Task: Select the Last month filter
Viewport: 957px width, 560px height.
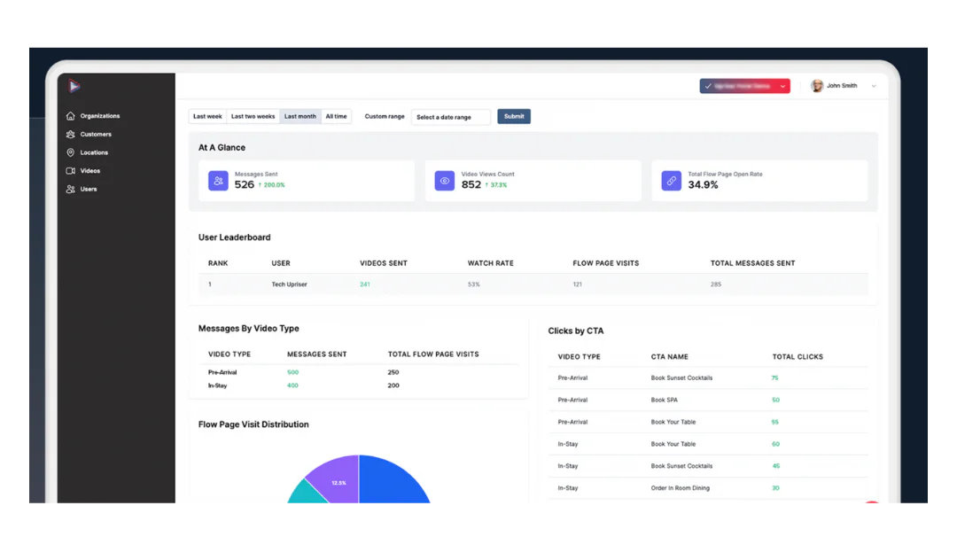Action: [x=300, y=116]
